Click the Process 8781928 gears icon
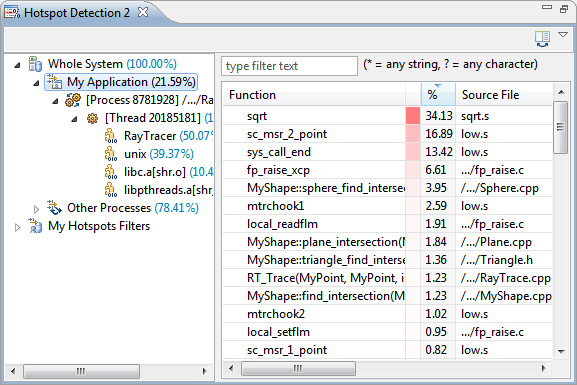The height and width of the screenshot is (385, 577). click(x=73, y=99)
